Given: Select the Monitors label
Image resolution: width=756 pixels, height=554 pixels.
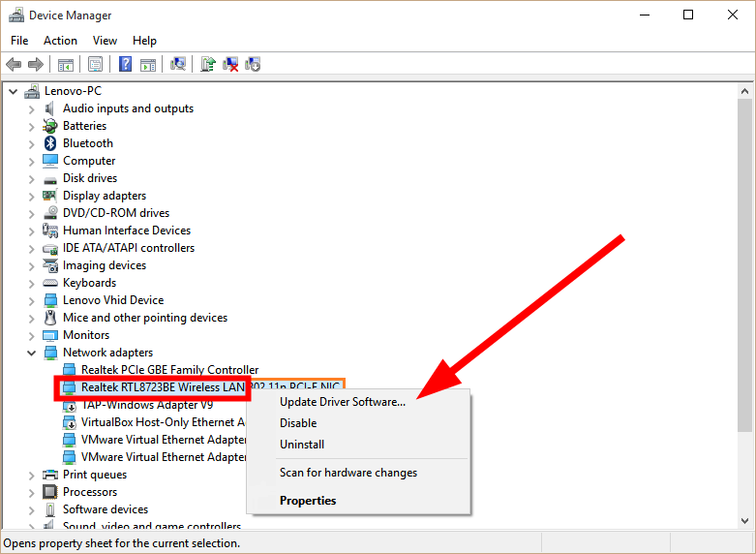Looking at the screenshot, I should [x=86, y=335].
